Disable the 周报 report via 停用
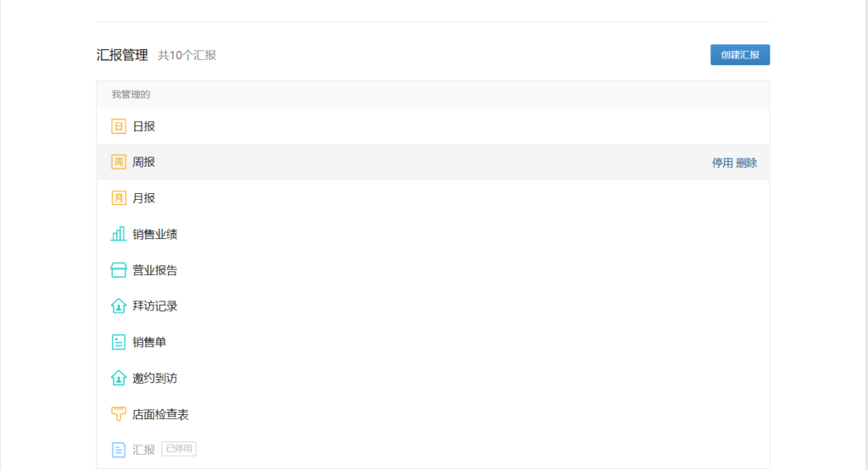This screenshot has width=868, height=470. [x=722, y=163]
